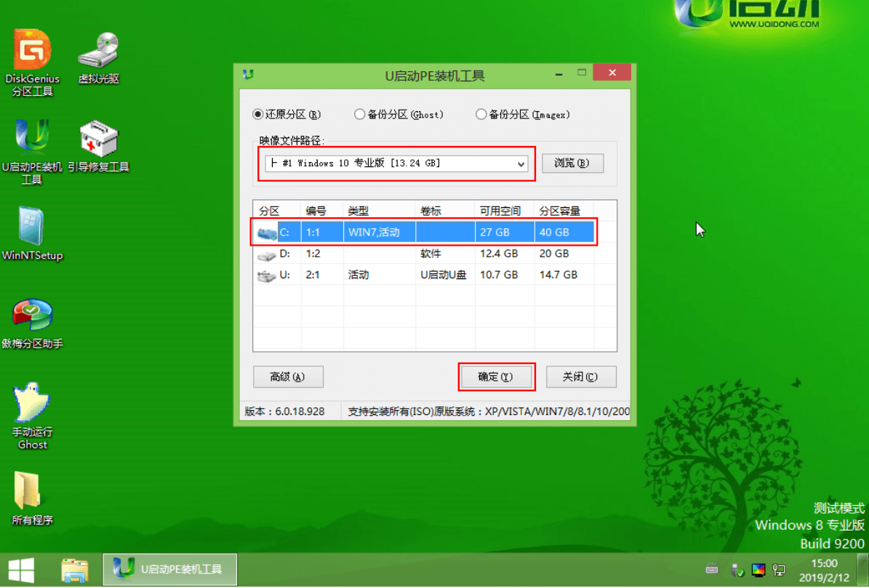Click the U: drive icon in partition list
This screenshot has height=588, width=869.
(x=267, y=275)
